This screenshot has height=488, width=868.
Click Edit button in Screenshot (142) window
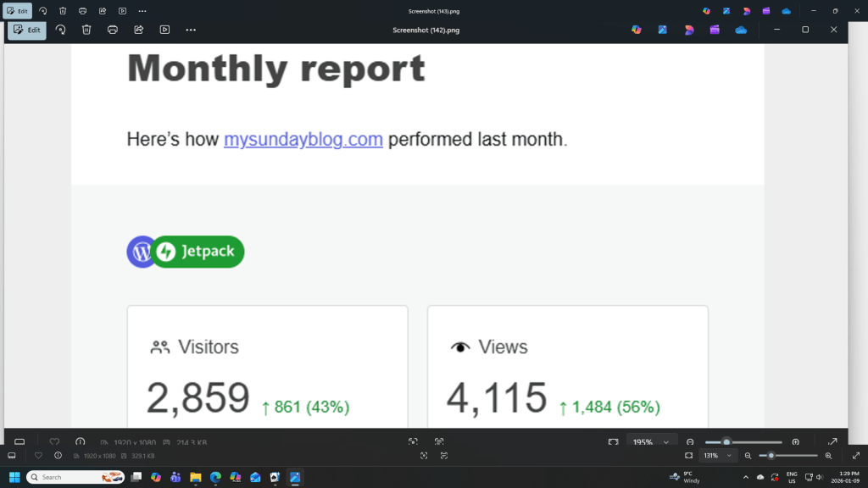27,30
